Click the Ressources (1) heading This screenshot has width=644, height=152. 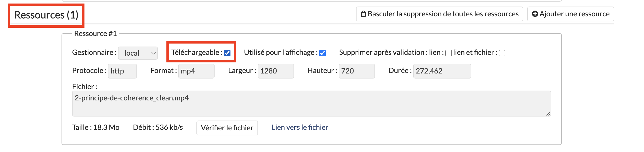(x=46, y=15)
